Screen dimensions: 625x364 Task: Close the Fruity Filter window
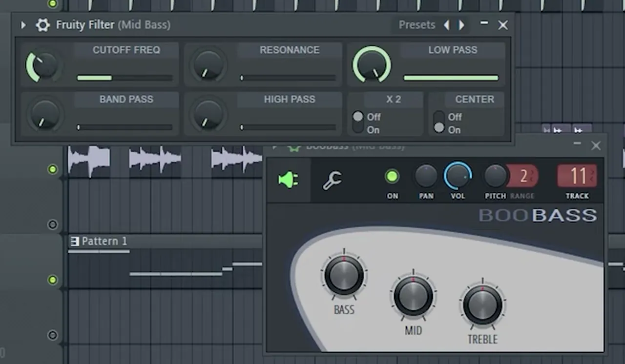[x=503, y=25]
